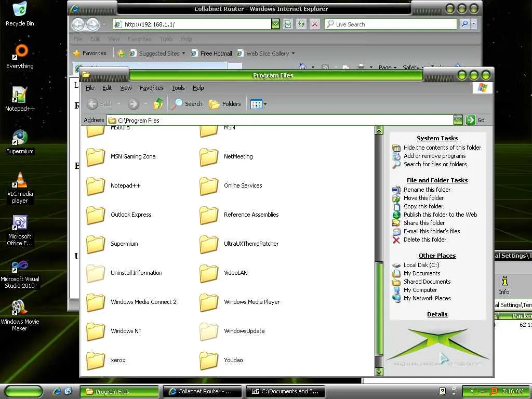532x399 pixels.
Task: Open the Everything desktop shortcut
Action: 20,57
